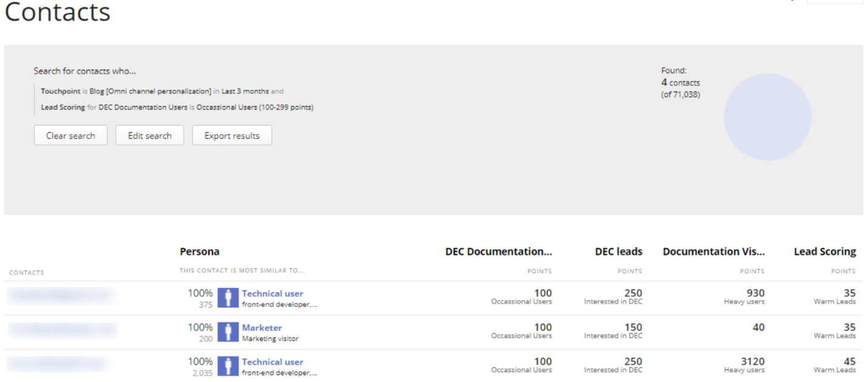The image size is (868, 382).
Task: Click the found contacts pie chart circle
Action: pos(767,117)
